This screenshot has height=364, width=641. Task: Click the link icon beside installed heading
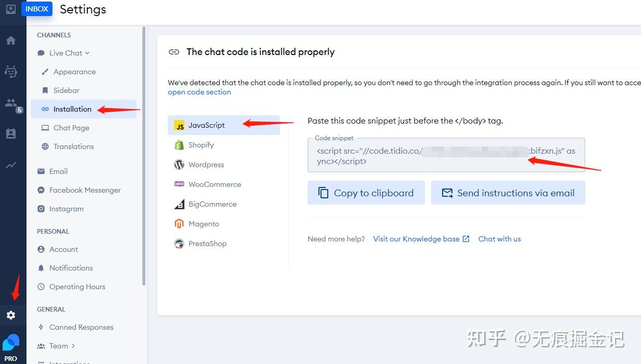174,52
